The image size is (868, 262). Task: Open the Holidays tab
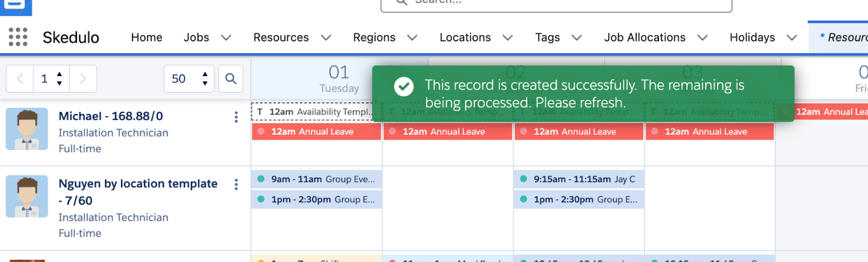(752, 38)
